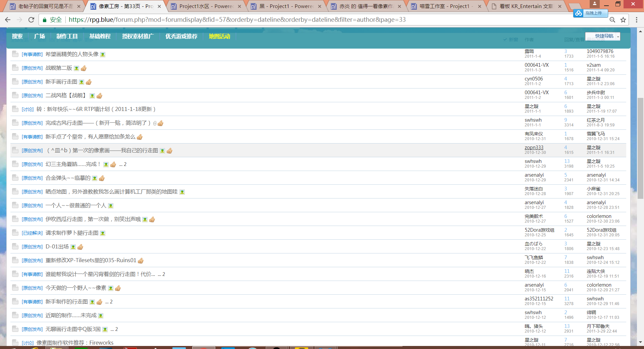Open thread 幻三主角夏皓......完成！
Image resolution: width=644 pixels, height=349 pixels.
(73, 164)
